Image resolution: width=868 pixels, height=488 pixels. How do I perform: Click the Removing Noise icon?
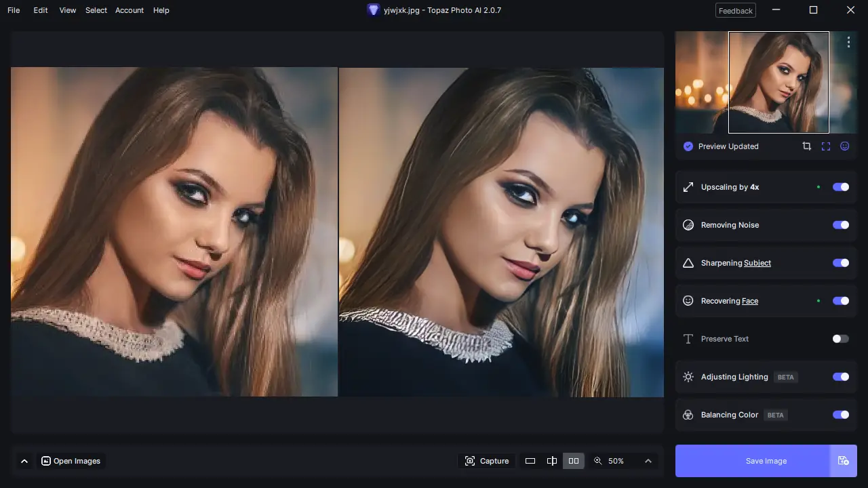coord(688,225)
